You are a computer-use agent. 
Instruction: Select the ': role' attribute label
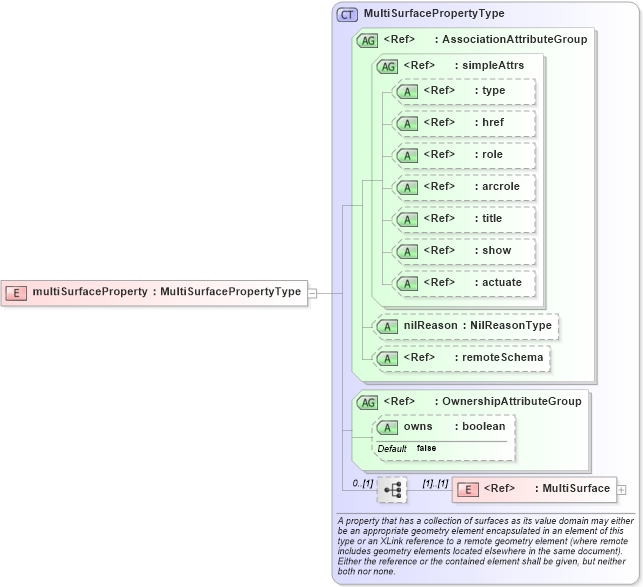tap(488, 154)
